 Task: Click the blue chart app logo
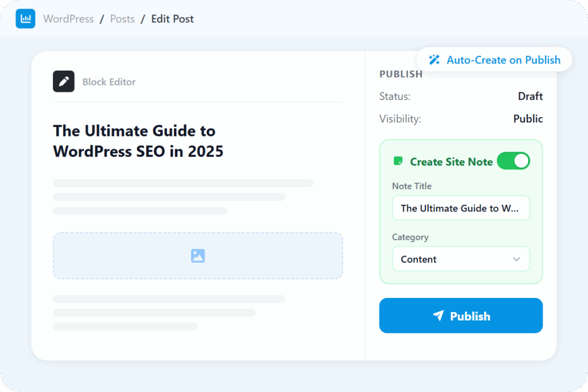[25, 18]
